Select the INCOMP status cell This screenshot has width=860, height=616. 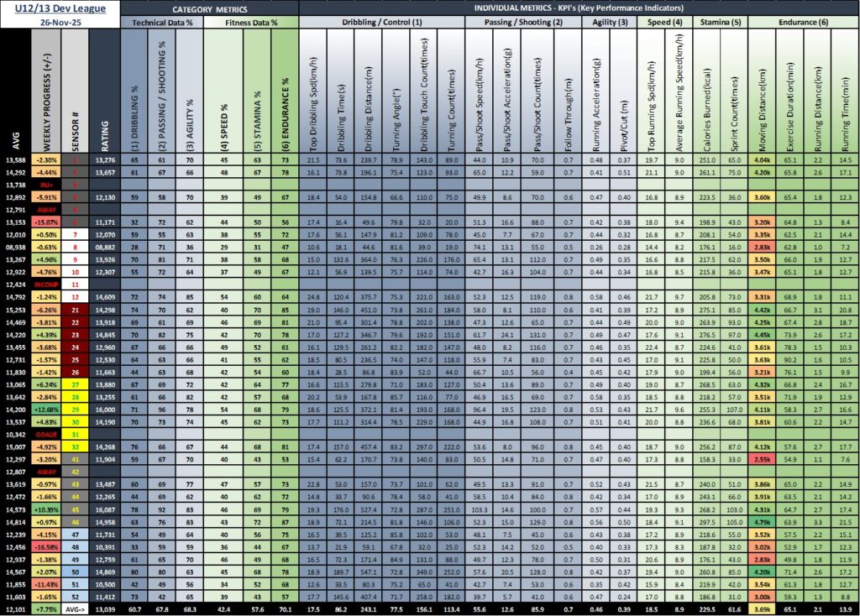click(x=46, y=285)
